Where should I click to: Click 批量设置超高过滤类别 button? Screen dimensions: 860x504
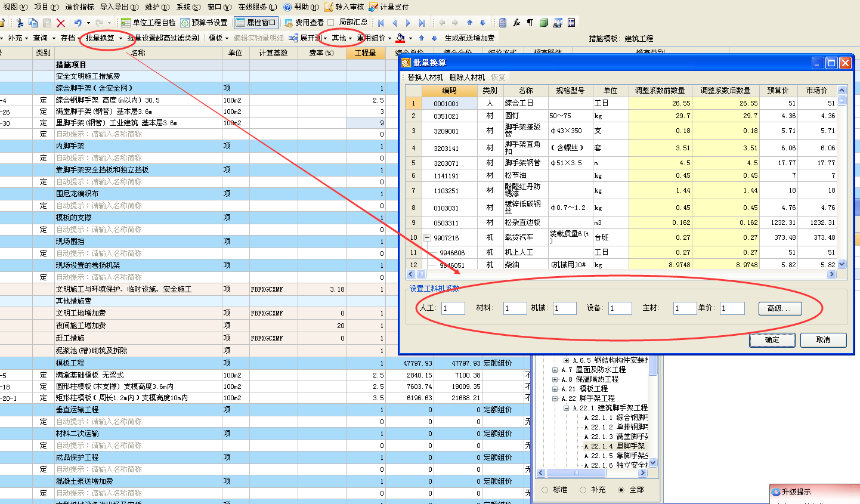[163, 38]
